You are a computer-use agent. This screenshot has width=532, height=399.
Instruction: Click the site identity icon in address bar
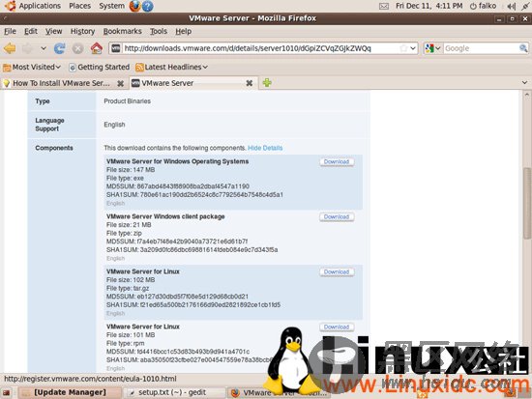point(116,48)
